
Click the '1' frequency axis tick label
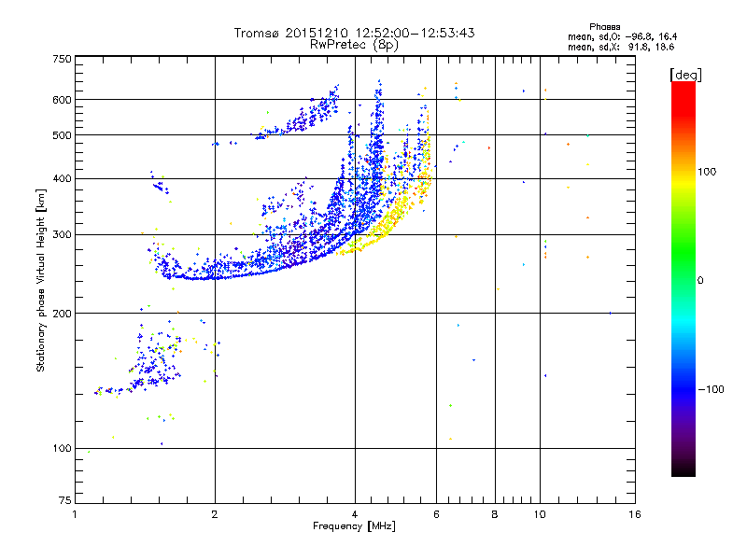[75, 514]
